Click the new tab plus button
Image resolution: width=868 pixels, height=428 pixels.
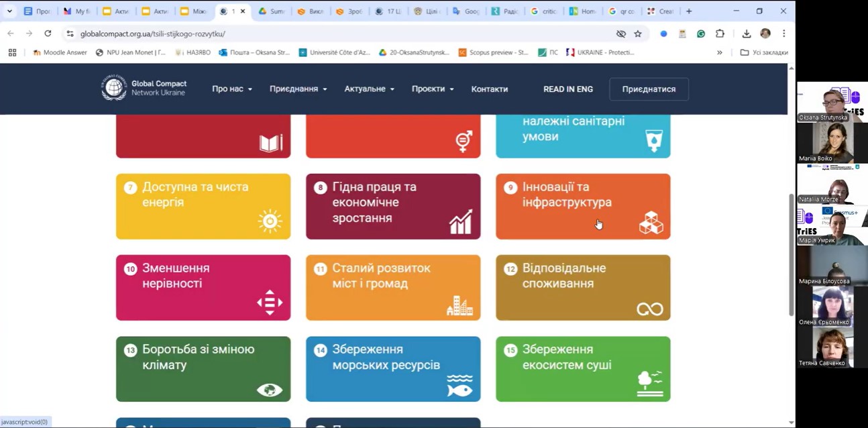[689, 11]
